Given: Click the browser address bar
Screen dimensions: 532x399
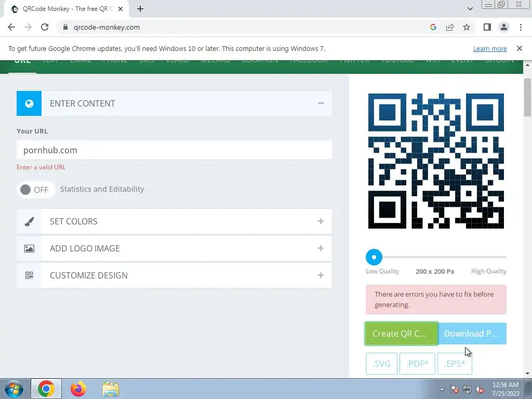Looking at the screenshot, I should click(x=244, y=27).
